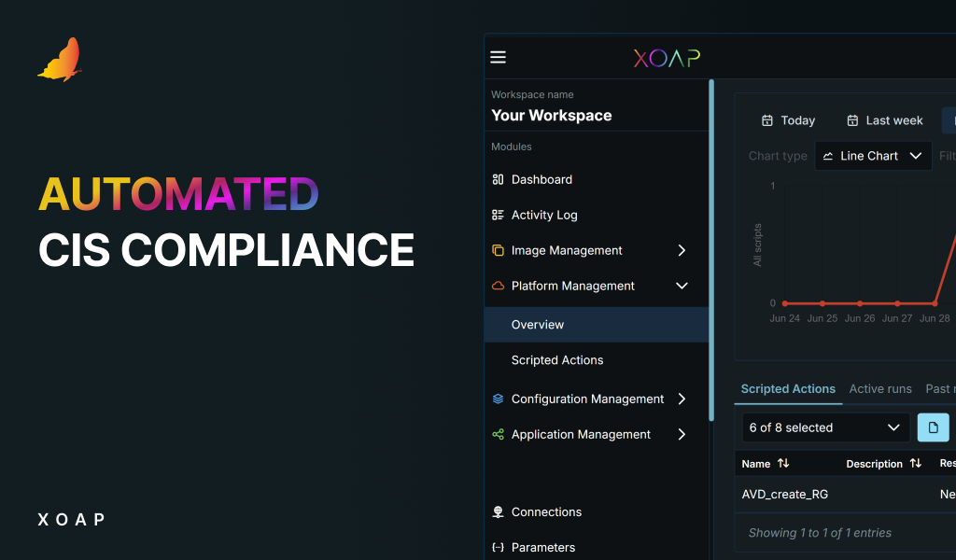Image resolution: width=956 pixels, height=560 pixels.
Task: Click the Image Management menu label
Action: point(567,250)
